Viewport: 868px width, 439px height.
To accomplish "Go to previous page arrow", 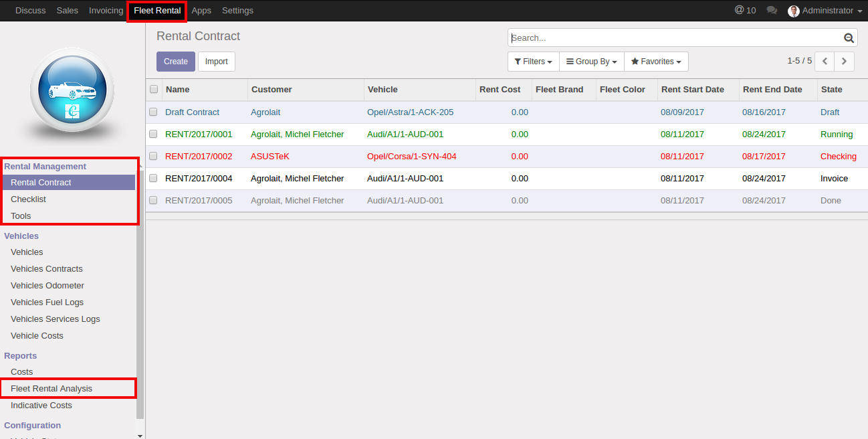I will pyautogui.click(x=825, y=62).
